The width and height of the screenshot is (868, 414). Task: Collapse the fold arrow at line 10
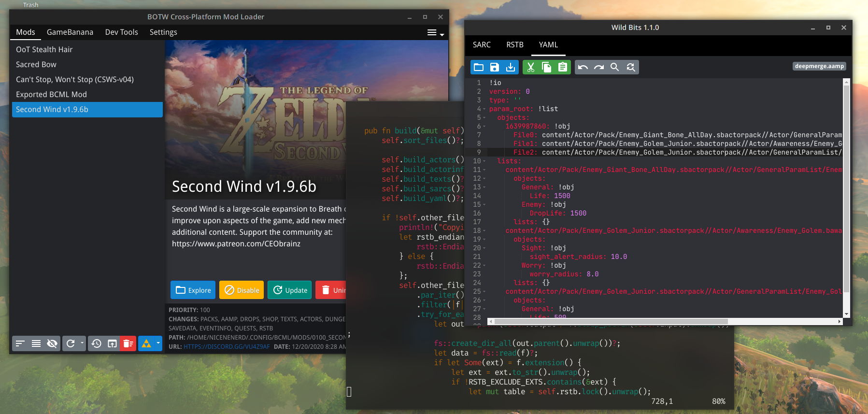click(484, 161)
